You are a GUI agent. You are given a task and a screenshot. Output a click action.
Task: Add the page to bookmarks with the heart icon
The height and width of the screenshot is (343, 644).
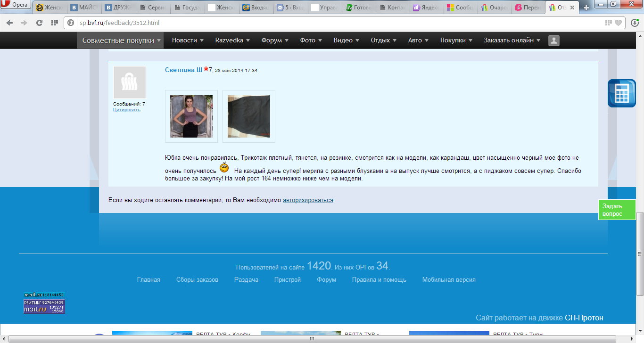[618, 23]
